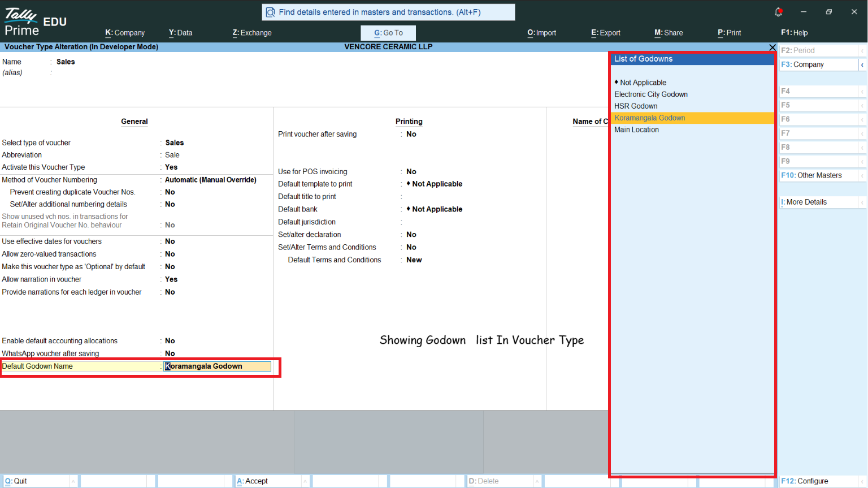Click Automatic (Manual Override) numbering value
This screenshot has width=868, height=488.
(x=211, y=180)
